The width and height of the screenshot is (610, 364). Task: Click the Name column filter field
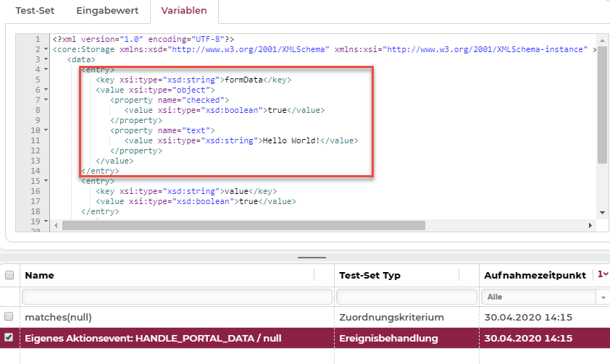click(176, 297)
